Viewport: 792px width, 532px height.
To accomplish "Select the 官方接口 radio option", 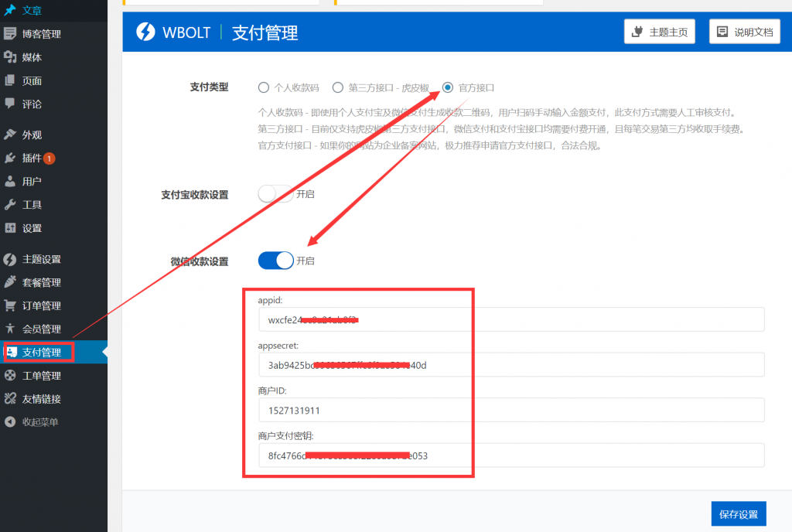I will coord(448,87).
